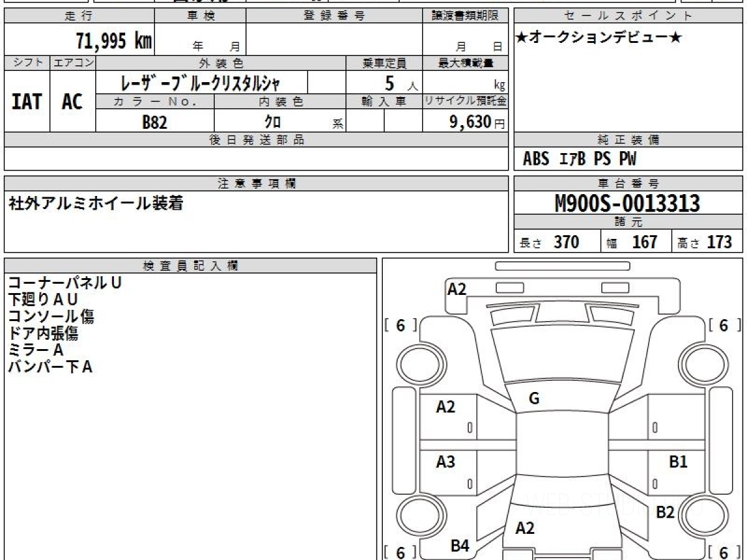
Task: Click inspector note 下廻りAU
Action: click(43, 299)
